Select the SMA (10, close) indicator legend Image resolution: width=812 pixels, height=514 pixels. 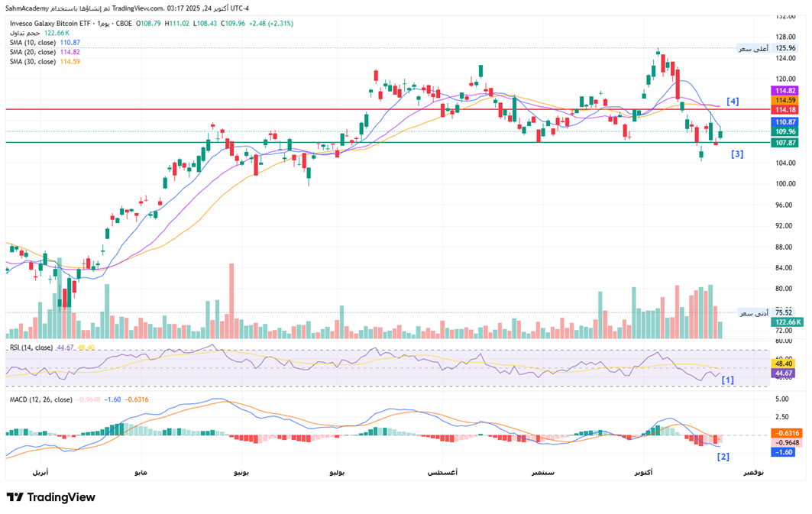tap(33, 43)
